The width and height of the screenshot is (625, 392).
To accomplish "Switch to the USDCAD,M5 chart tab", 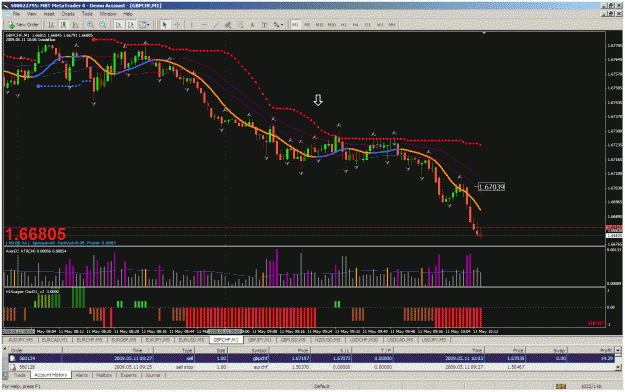I will 400,340.
